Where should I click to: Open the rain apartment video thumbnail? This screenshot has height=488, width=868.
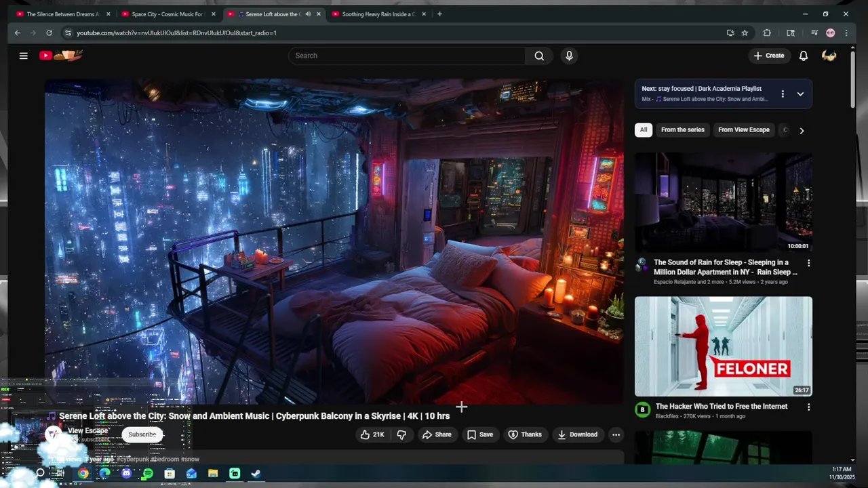(x=724, y=202)
